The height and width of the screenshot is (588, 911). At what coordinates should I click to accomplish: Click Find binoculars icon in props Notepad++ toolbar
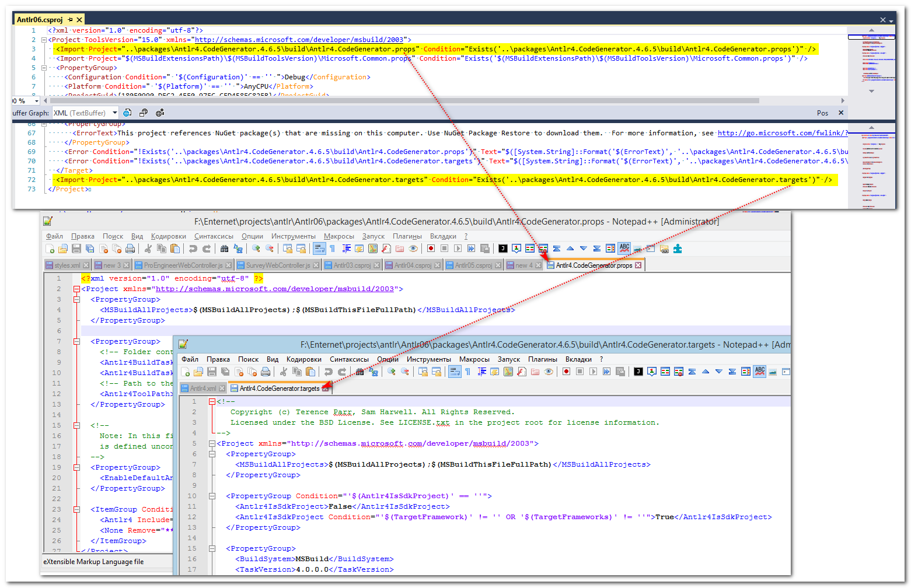224,249
